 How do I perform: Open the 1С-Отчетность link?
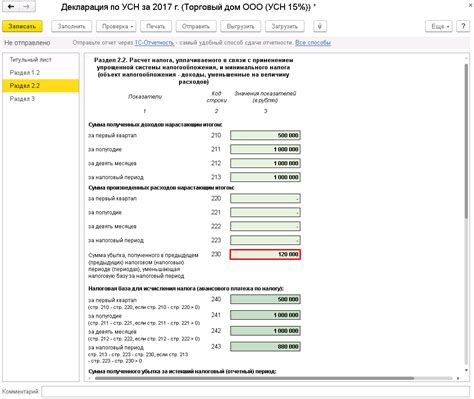(154, 43)
